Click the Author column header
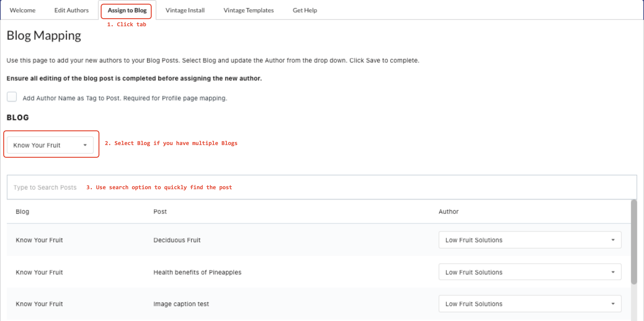Image resolution: width=644 pixels, height=321 pixels. coord(448,212)
